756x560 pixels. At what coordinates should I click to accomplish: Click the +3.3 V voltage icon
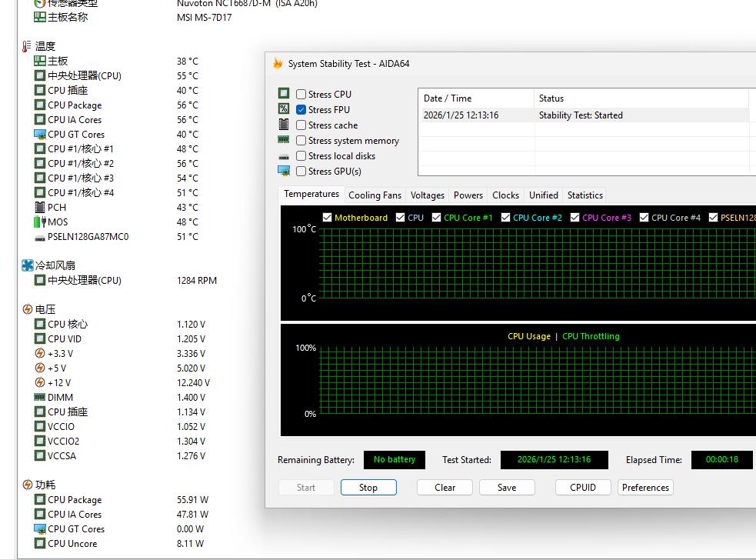pos(40,353)
